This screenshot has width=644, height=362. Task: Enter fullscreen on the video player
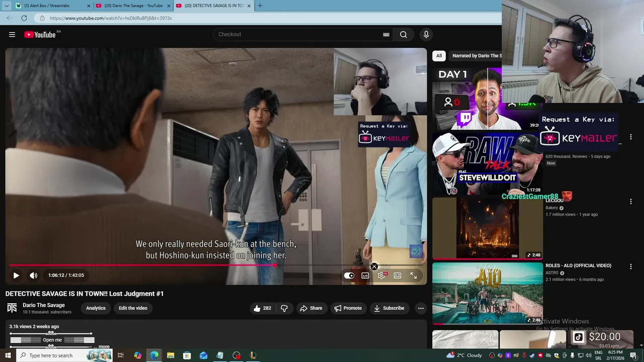[x=414, y=276]
